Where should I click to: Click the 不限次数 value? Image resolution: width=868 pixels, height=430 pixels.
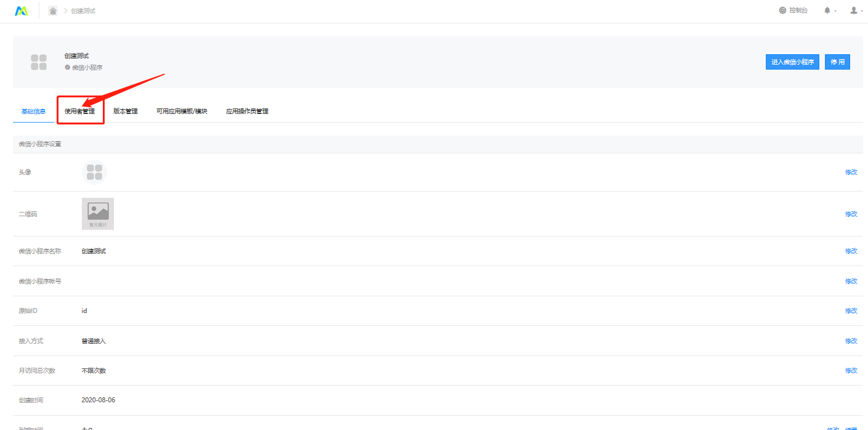pyautogui.click(x=94, y=371)
